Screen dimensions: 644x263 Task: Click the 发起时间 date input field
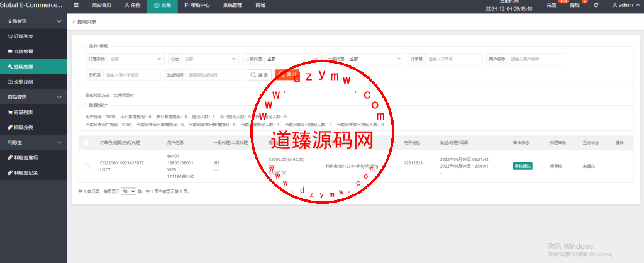pyautogui.click(x=214, y=75)
